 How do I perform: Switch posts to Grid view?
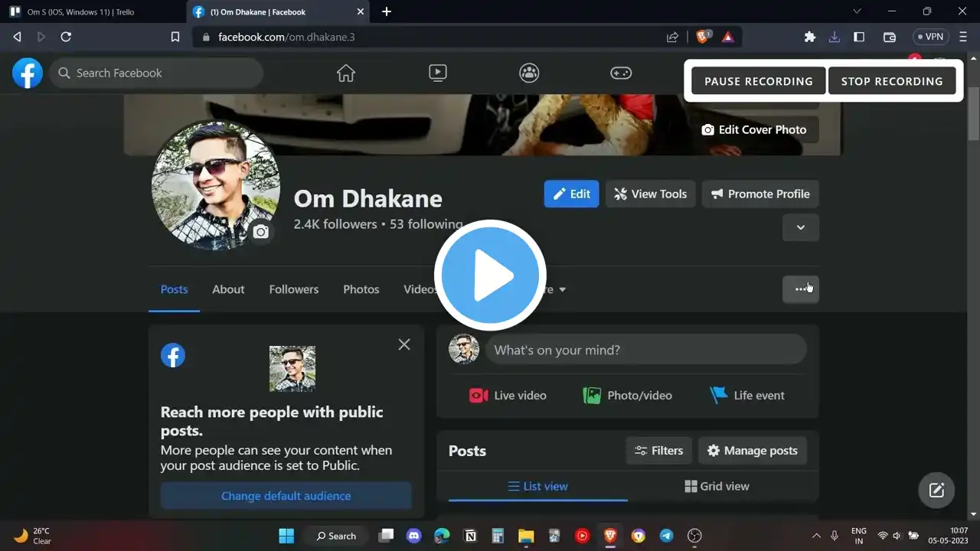pyautogui.click(x=717, y=486)
